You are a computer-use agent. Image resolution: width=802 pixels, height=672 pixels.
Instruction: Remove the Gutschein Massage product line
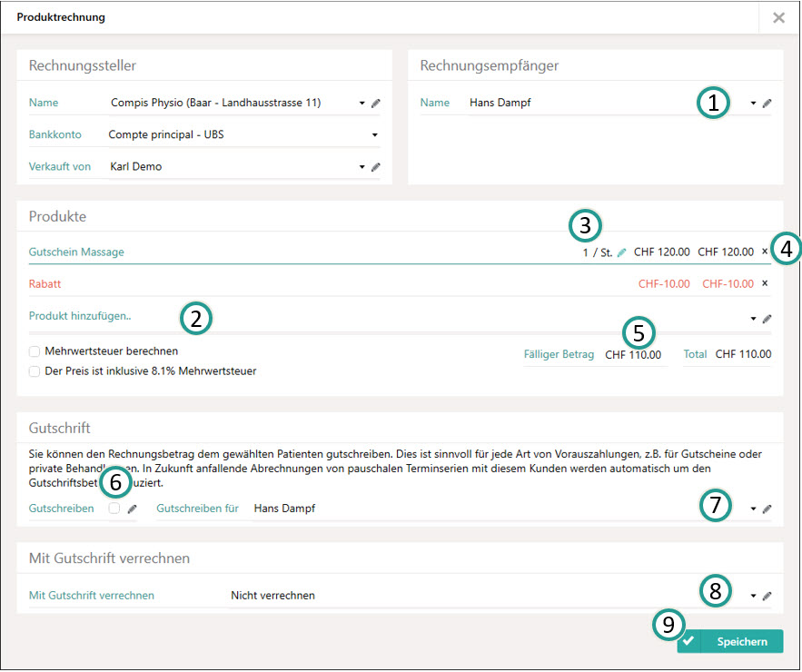[x=765, y=252]
